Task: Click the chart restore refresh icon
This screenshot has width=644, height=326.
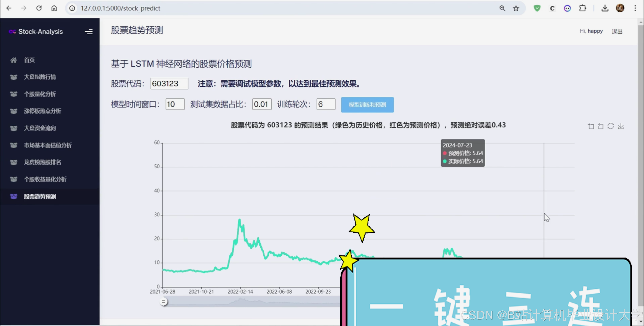Action: (611, 126)
